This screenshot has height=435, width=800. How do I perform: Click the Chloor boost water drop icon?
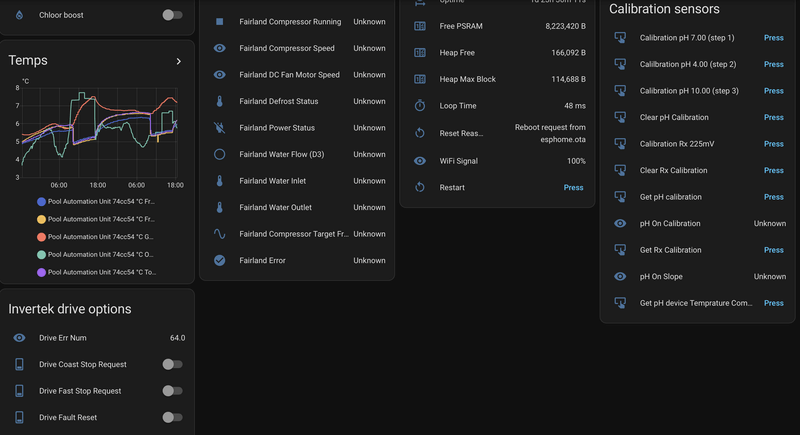point(20,15)
